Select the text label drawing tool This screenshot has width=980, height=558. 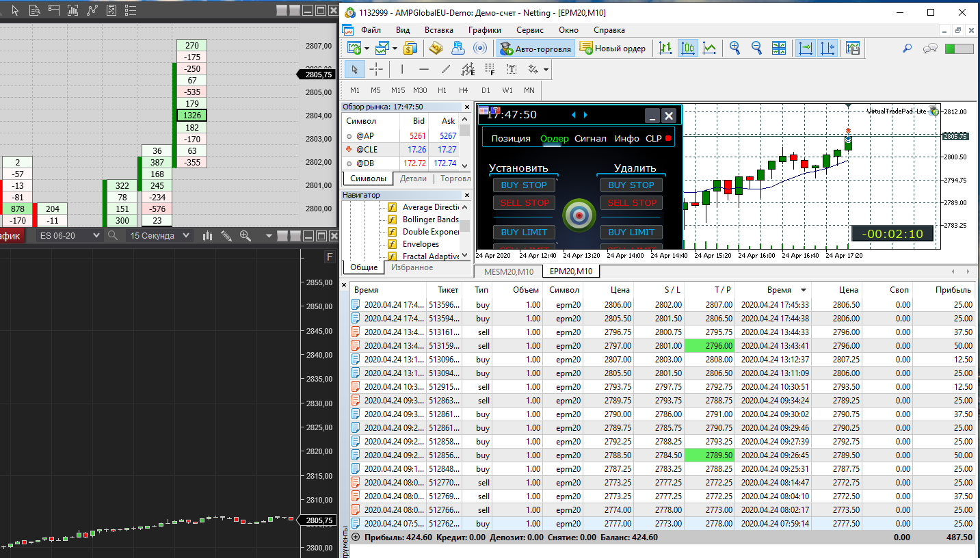[511, 69]
